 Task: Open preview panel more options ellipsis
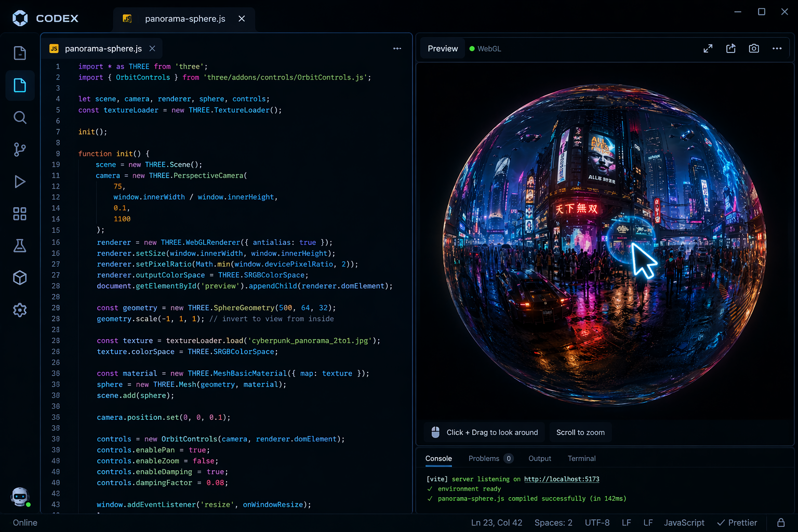click(x=777, y=48)
